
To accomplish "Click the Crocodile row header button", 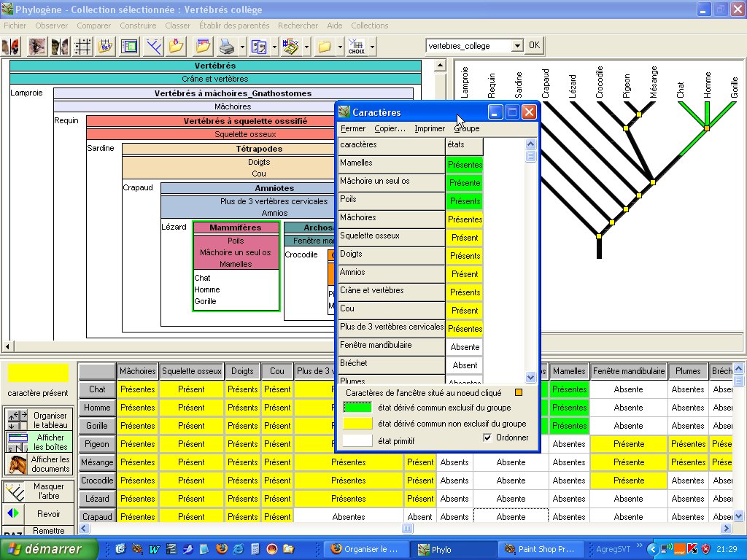I will [x=97, y=481].
